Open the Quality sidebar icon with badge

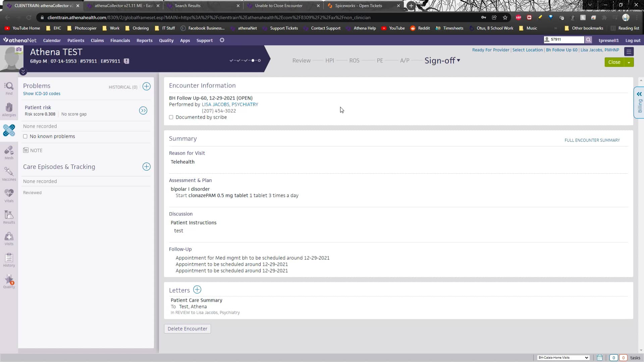coord(9,282)
